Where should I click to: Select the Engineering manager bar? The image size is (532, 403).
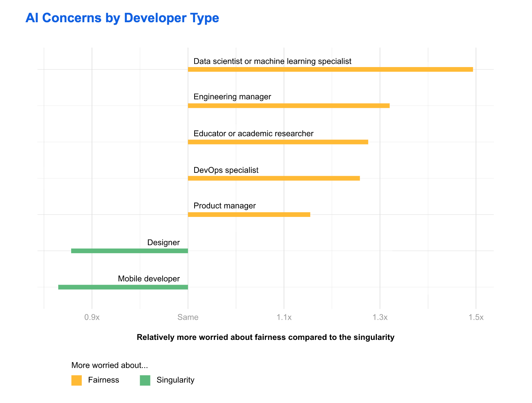pos(289,106)
